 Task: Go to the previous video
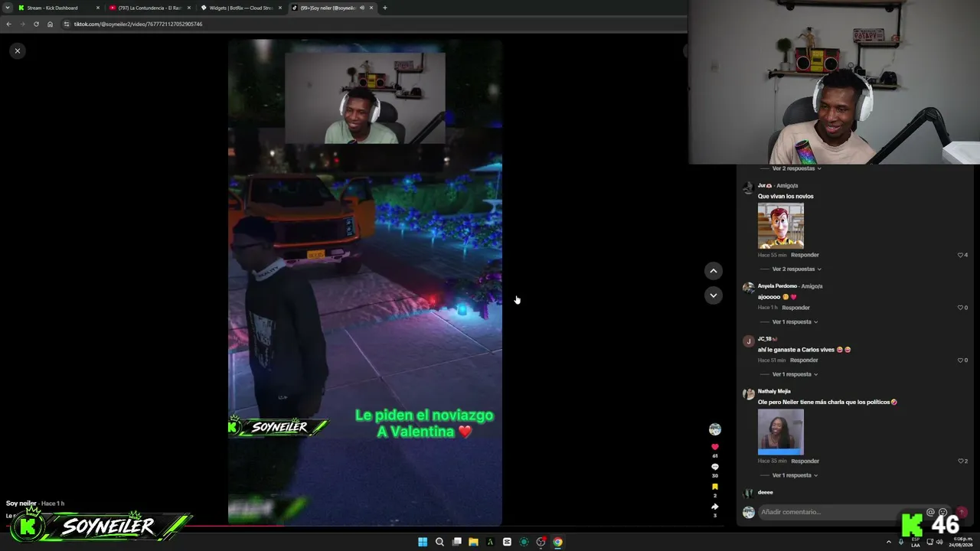pyautogui.click(x=713, y=271)
